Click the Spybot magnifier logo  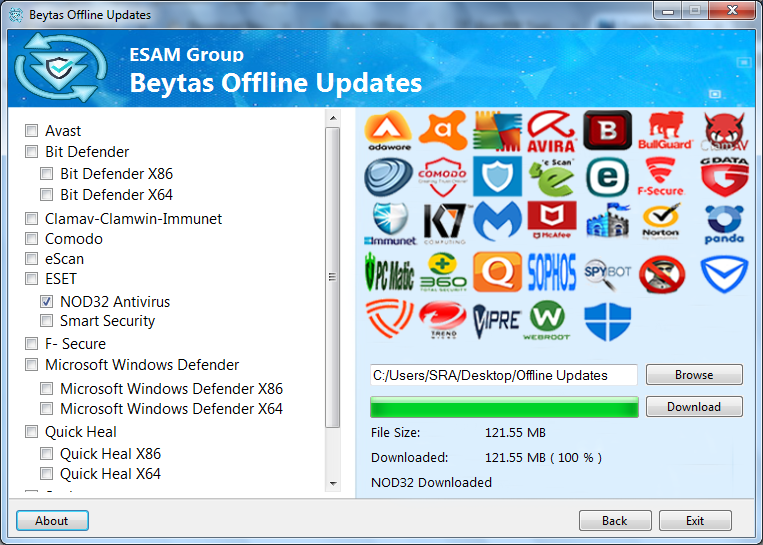point(607,274)
